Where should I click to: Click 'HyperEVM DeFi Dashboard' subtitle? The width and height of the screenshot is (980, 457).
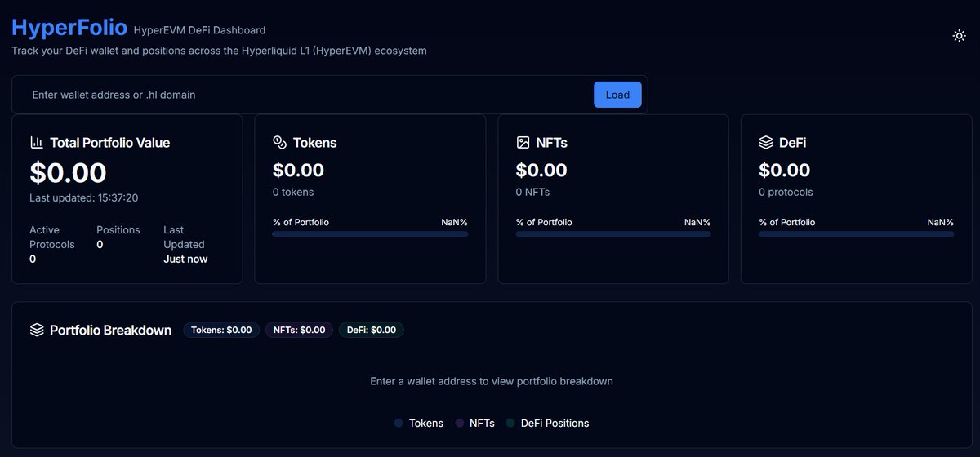point(199,30)
